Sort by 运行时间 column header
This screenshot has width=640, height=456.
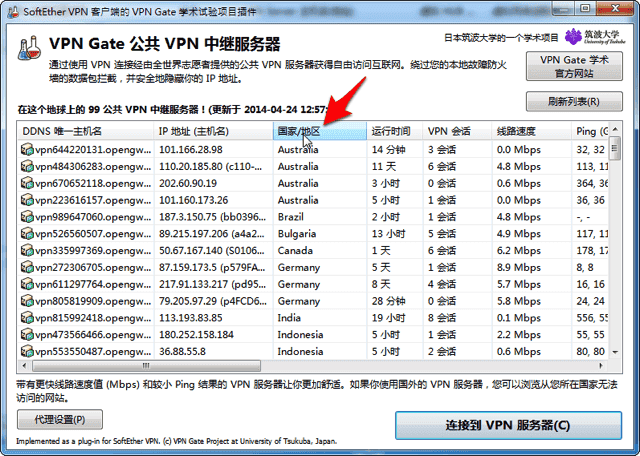coord(395,131)
